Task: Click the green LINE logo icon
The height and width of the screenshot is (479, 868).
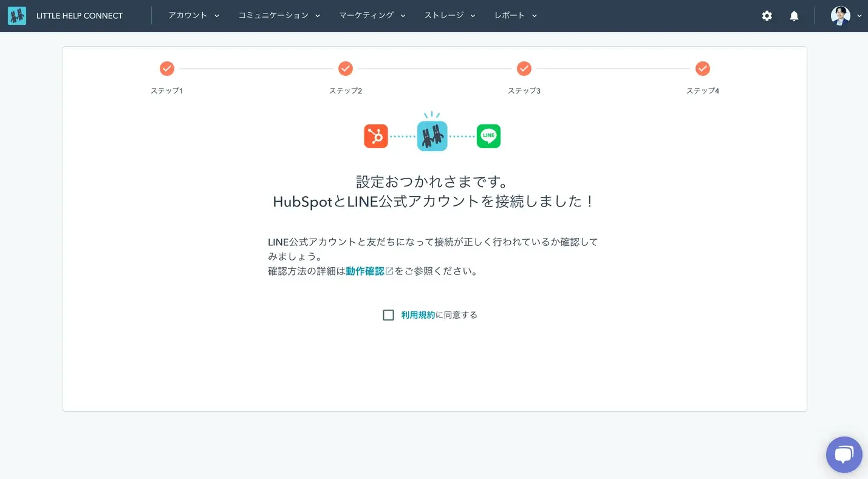Action: 488,136
